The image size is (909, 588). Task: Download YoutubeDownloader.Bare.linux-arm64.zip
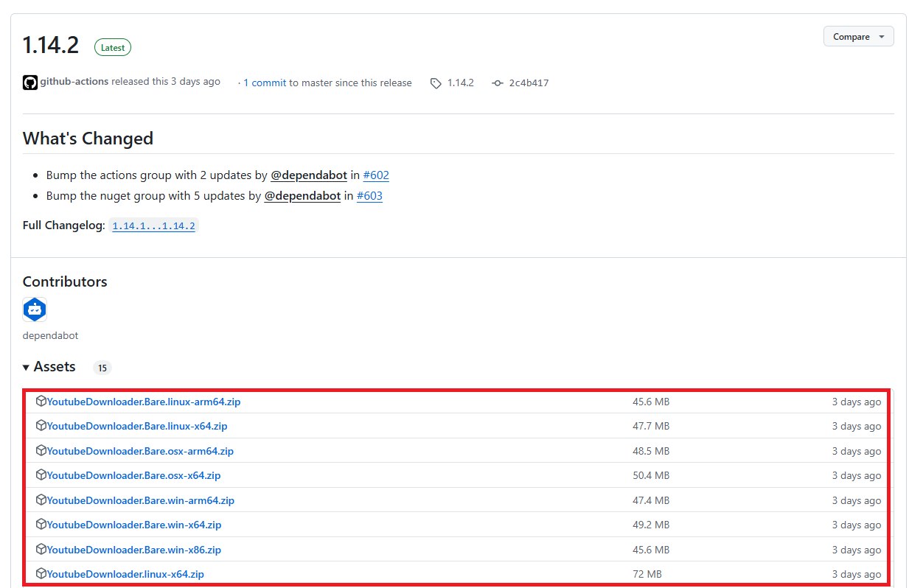[144, 402]
